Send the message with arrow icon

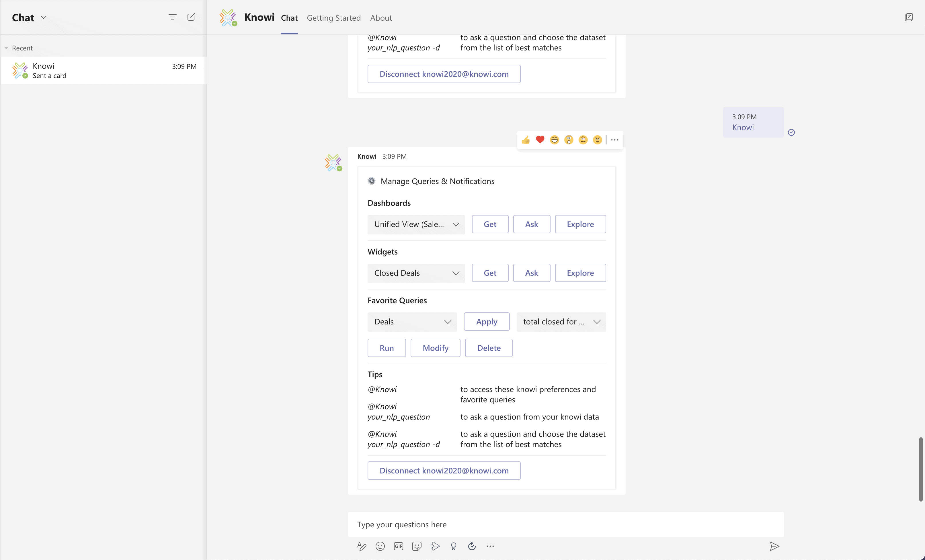pos(774,546)
